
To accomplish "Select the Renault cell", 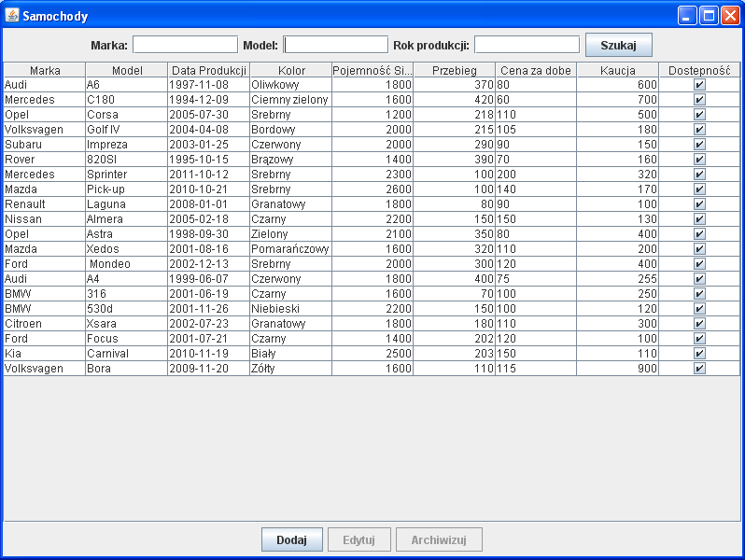I will (x=45, y=204).
